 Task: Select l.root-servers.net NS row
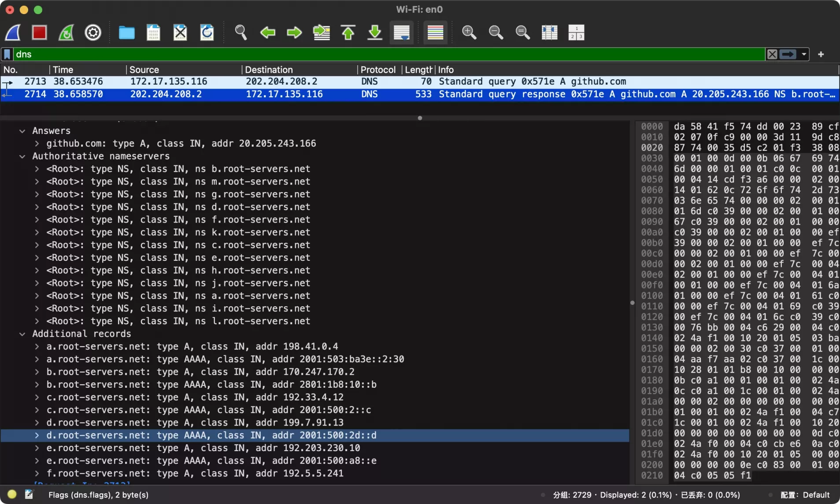pos(315,321)
